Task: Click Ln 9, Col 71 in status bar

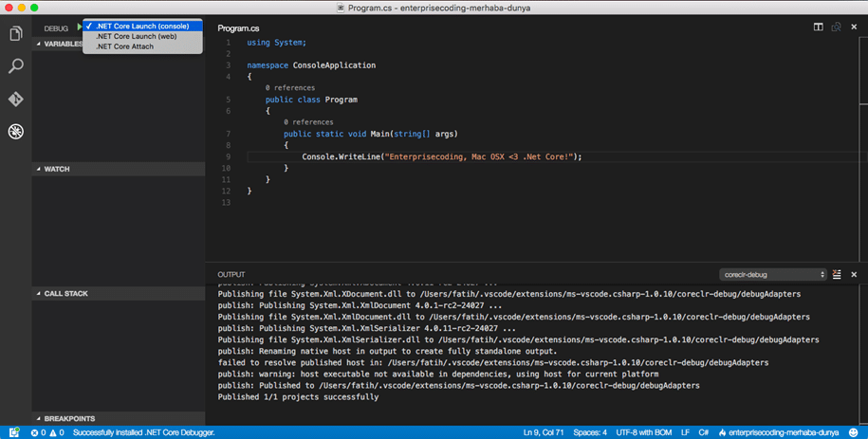Action: click(544, 432)
